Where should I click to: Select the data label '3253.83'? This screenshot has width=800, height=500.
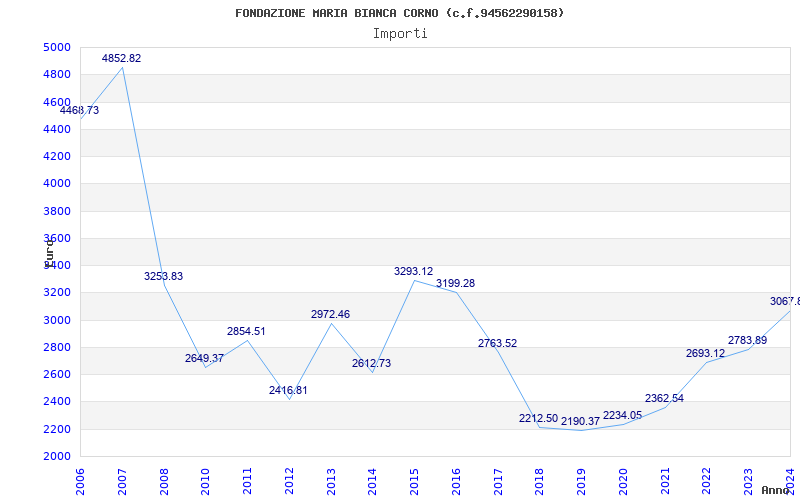pyautogui.click(x=163, y=277)
